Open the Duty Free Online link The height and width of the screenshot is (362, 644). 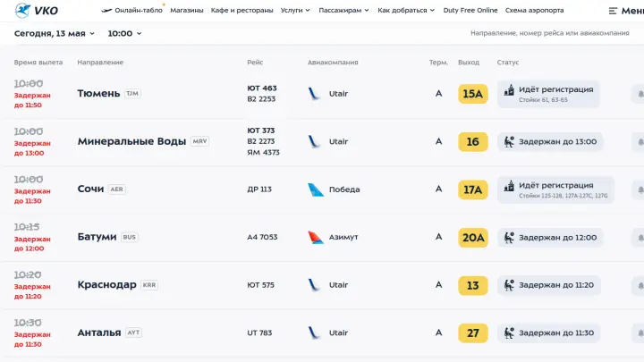pyautogui.click(x=470, y=10)
